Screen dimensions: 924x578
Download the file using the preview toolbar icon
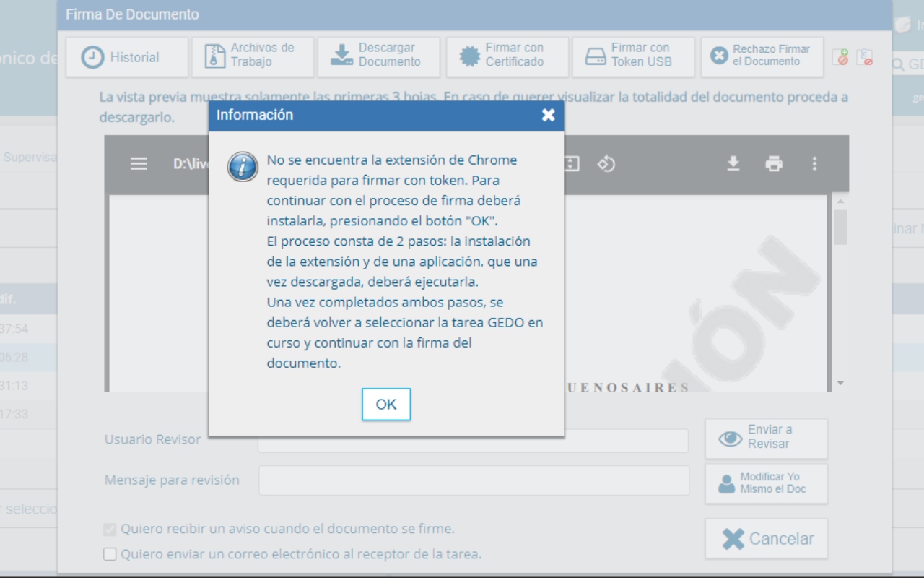[x=733, y=164]
